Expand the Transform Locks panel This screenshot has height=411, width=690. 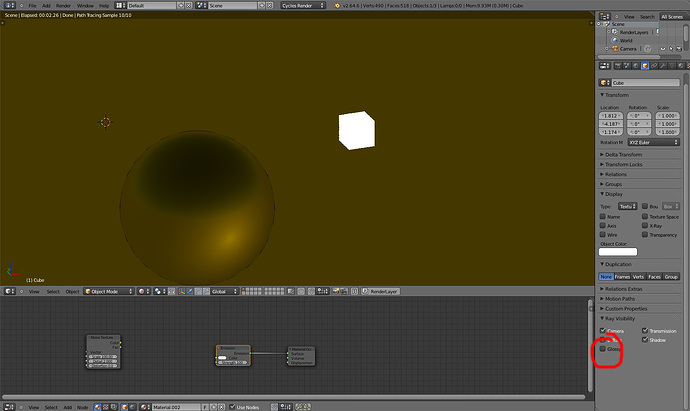(x=621, y=164)
